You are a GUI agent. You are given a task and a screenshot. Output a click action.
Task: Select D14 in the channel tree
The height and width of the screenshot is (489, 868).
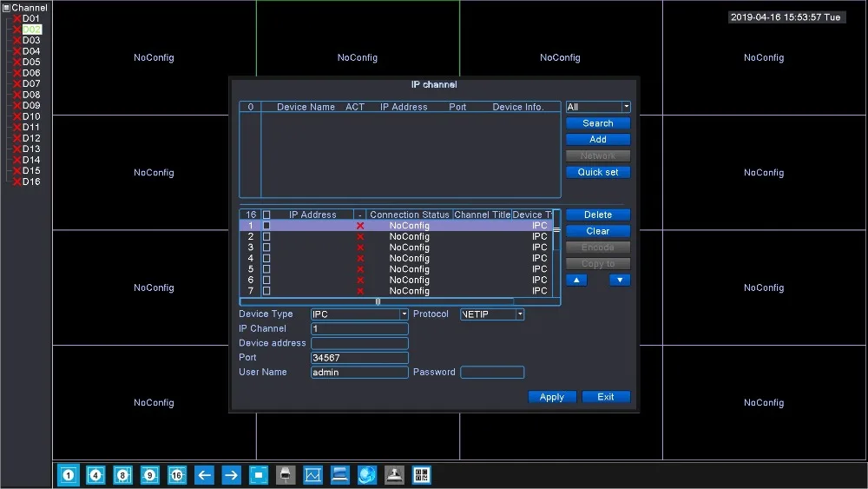click(x=31, y=160)
